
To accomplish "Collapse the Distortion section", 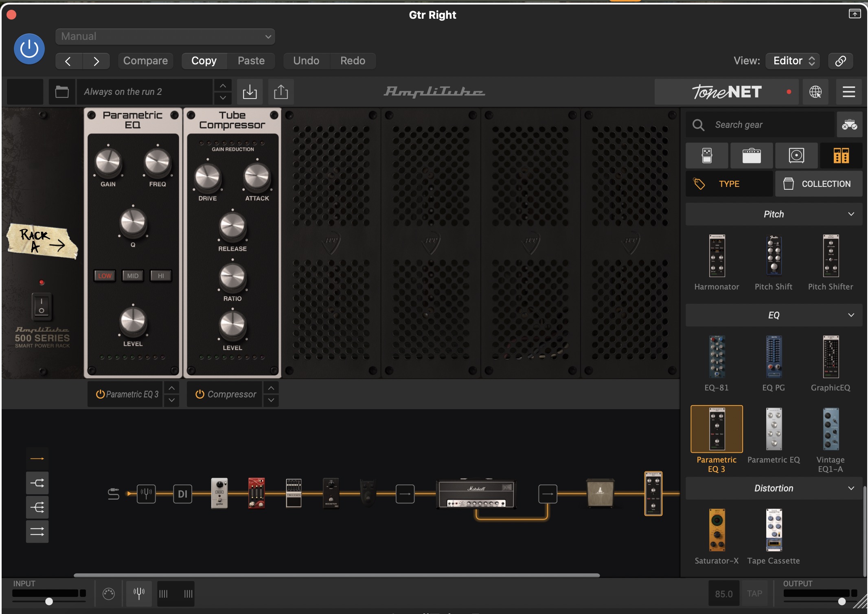I will [774, 488].
